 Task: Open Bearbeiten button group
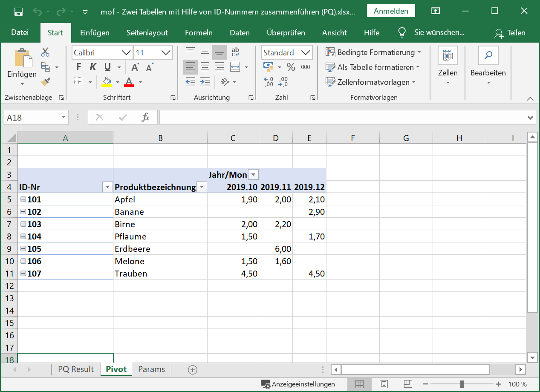point(488,66)
